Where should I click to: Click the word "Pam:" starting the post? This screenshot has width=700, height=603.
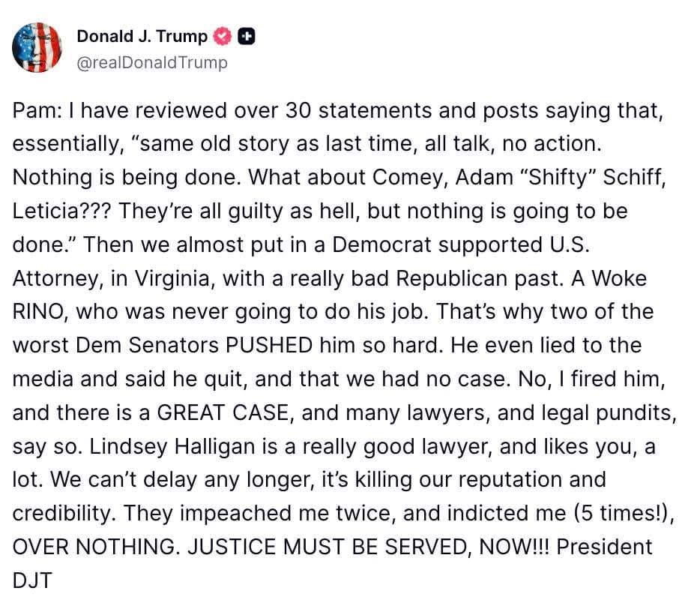pos(37,110)
